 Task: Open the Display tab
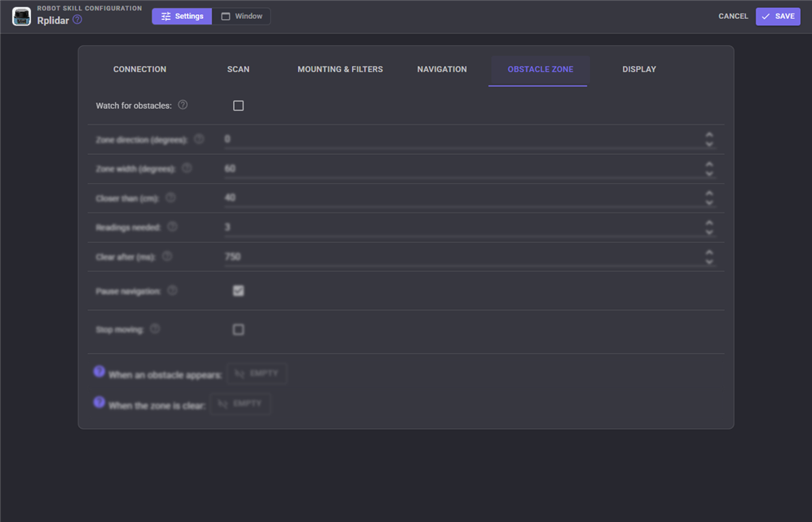tap(639, 69)
